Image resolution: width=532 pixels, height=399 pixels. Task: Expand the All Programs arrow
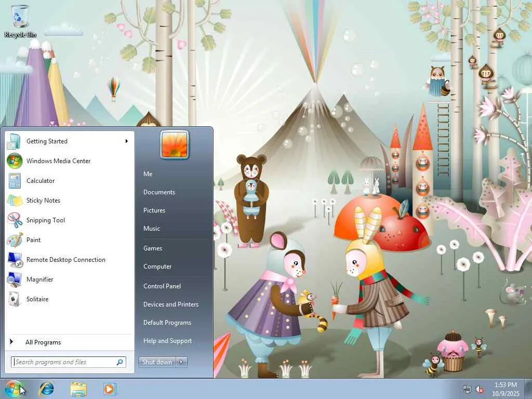coord(11,342)
